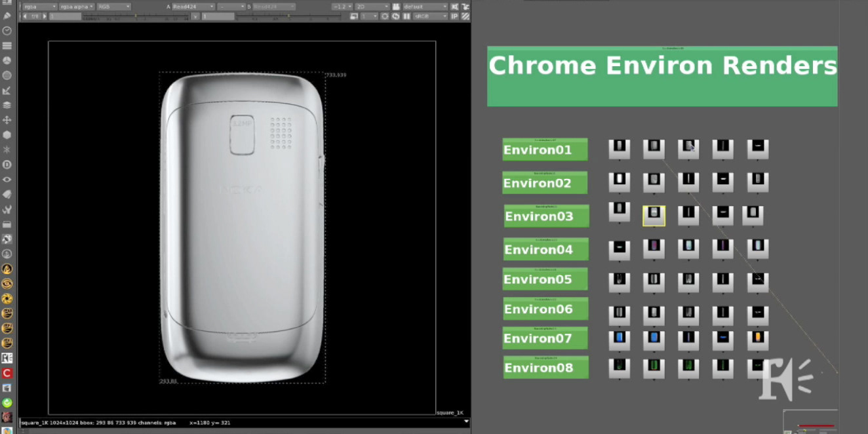Open the MetaData nodes menu (tag icon)

[x=7, y=195]
